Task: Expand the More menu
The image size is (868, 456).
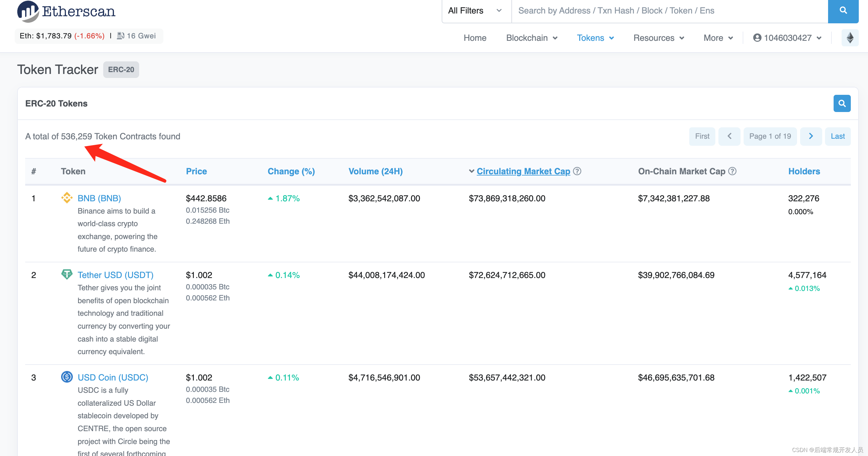Action: click(718, 38)
